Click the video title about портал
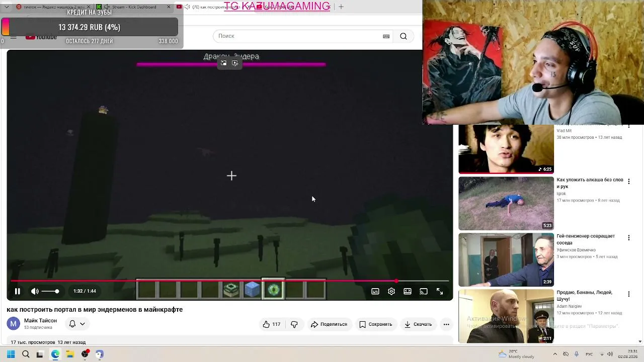This screenshot has height=362, width=644. (x=95, y=310)
